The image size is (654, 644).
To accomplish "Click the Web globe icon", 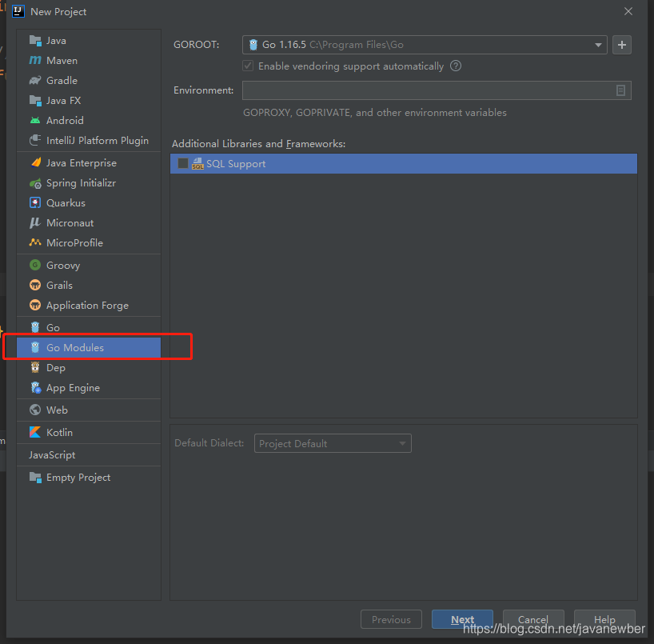I will (35, 410).
